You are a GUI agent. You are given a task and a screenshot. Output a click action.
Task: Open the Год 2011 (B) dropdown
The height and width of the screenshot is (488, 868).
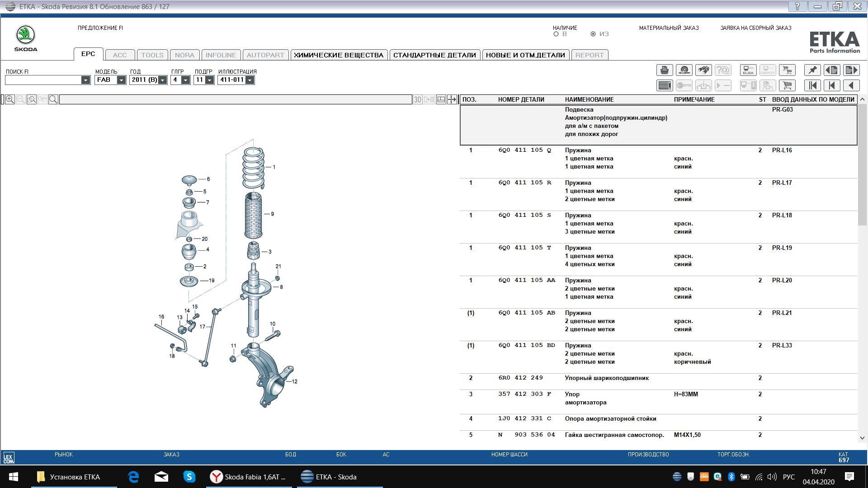pyautogui.click(x=162, y=80)
